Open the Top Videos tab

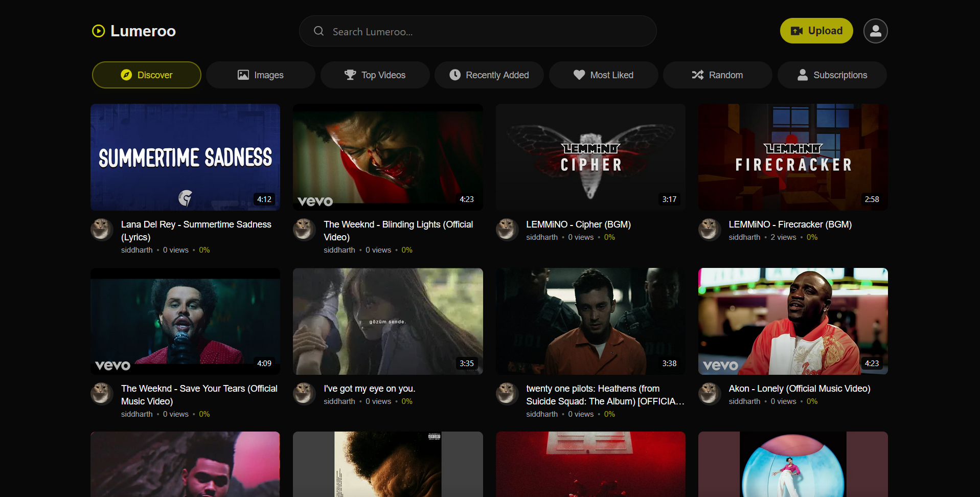pyautogui.click(x=375, y=75)
